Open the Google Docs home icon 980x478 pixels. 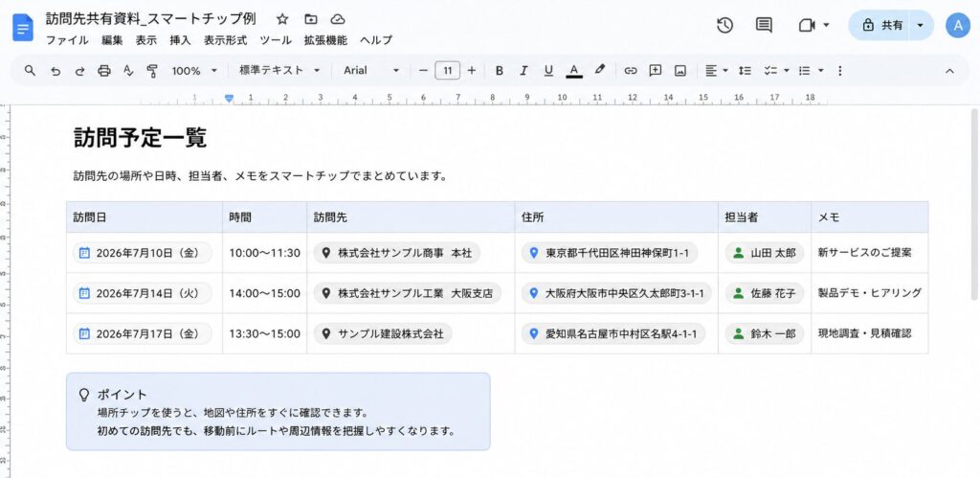[x=23, y=28]
